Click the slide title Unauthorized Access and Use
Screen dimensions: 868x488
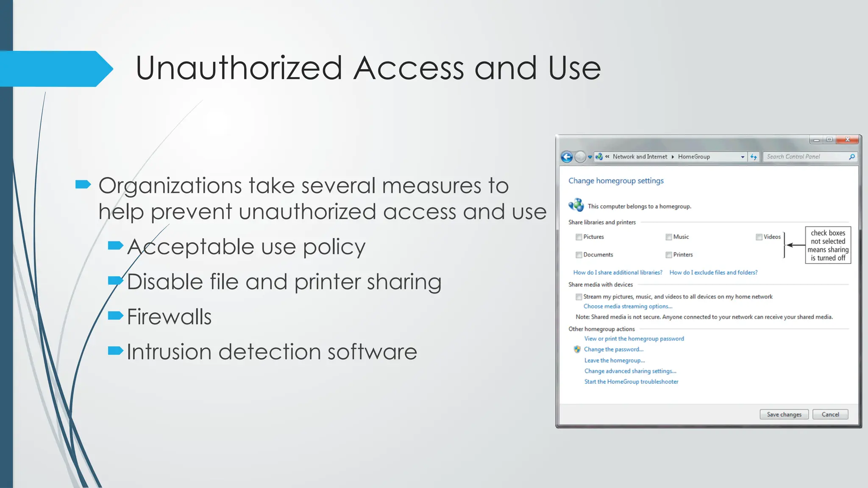pyautogui.click(x=368, y=68)
